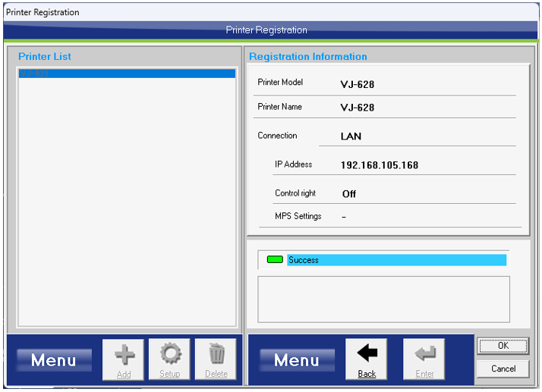Click the MPS Settings dash value
The image size is (542, 392).
click(344, 217)
